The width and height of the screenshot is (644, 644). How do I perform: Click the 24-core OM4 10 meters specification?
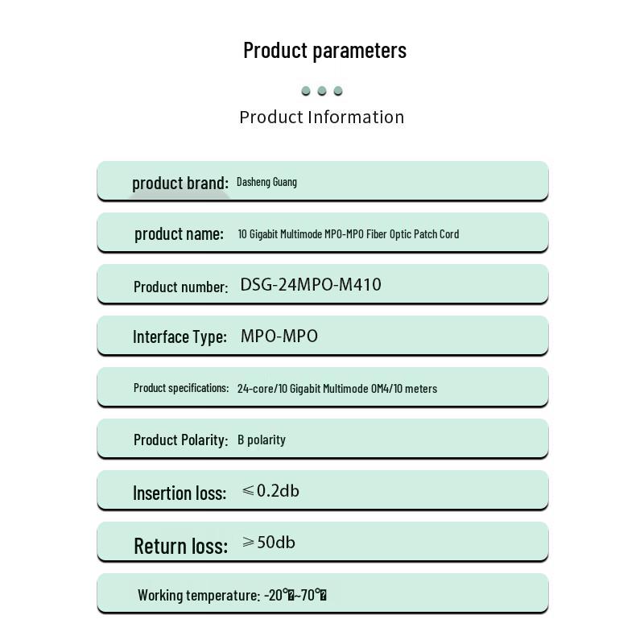337,389
